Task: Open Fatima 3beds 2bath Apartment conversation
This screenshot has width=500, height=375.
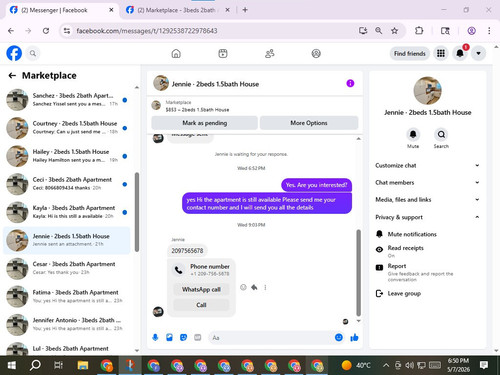Action: pos(67,296)
